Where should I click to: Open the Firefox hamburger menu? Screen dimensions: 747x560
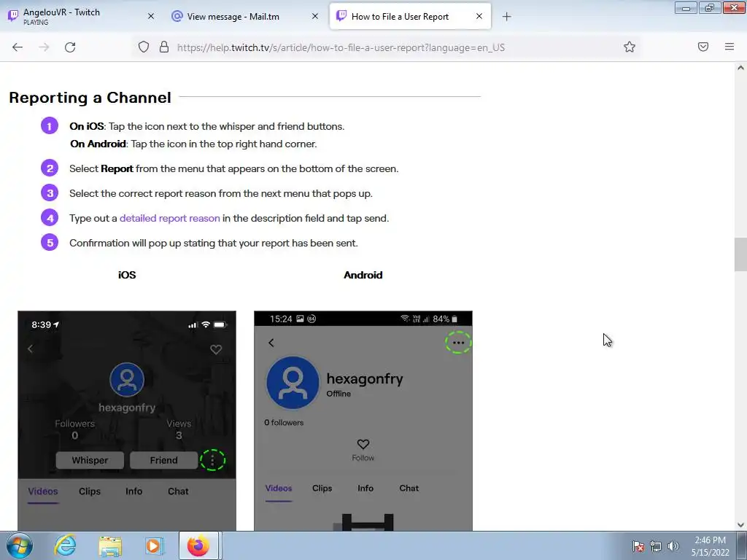pyautogui.click(x=729, y=47)
